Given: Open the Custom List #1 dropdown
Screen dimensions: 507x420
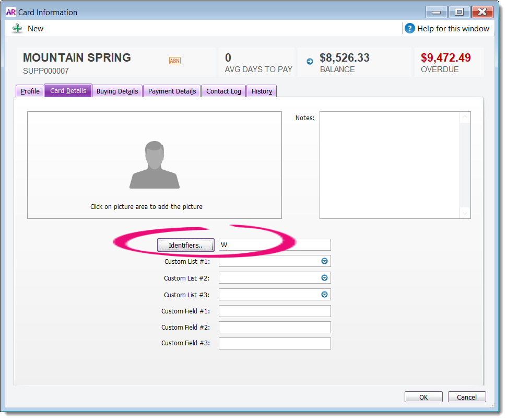Looking at the screenshot, I should pyautogui.click(x=325, y=261).
